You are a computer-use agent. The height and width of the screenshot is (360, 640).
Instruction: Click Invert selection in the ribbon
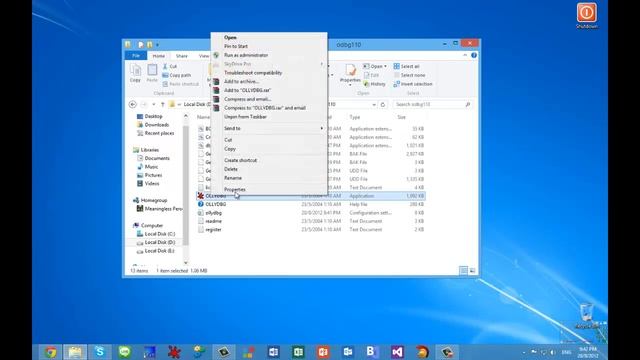[413, 84]
